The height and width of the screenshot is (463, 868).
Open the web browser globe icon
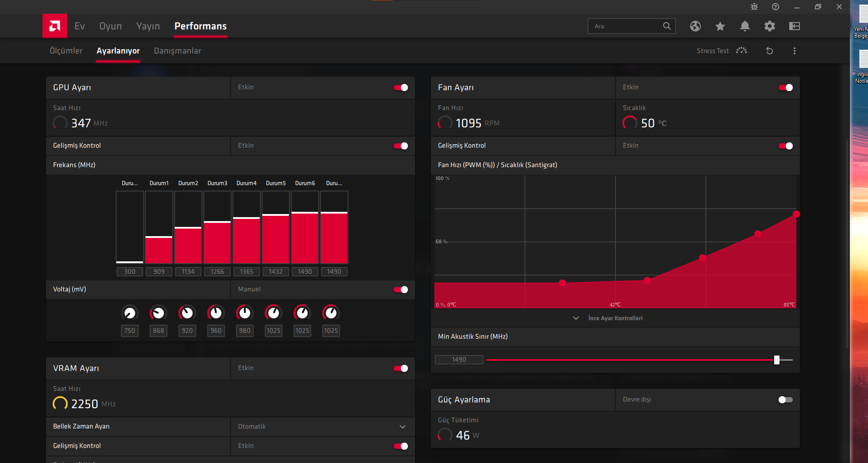pyautogui.click(x=695, y=26)
